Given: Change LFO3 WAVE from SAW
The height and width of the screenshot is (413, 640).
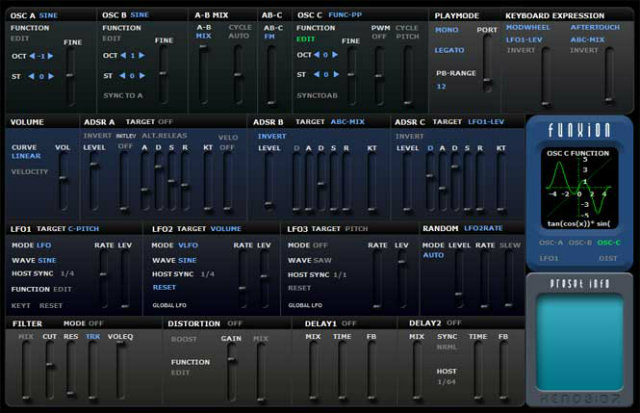Looking at the screenshot, I should tap(323, 260).
